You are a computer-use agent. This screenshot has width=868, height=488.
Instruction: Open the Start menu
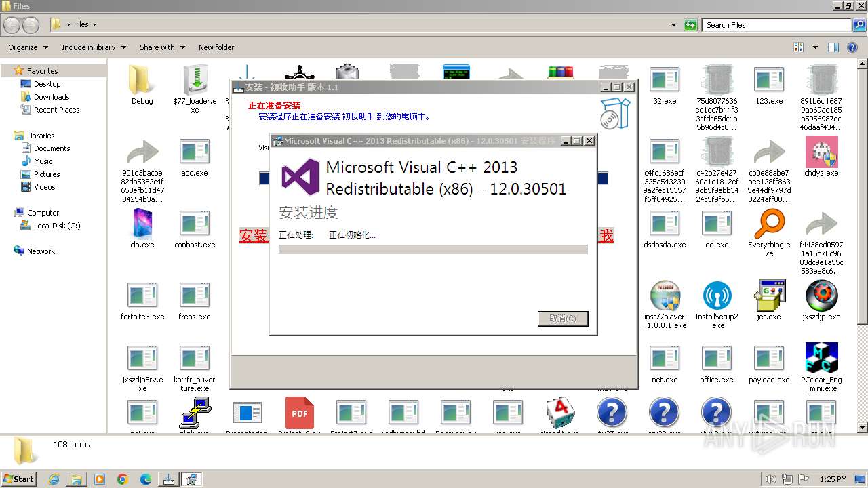pyautogui.click(x=19, y=479)
